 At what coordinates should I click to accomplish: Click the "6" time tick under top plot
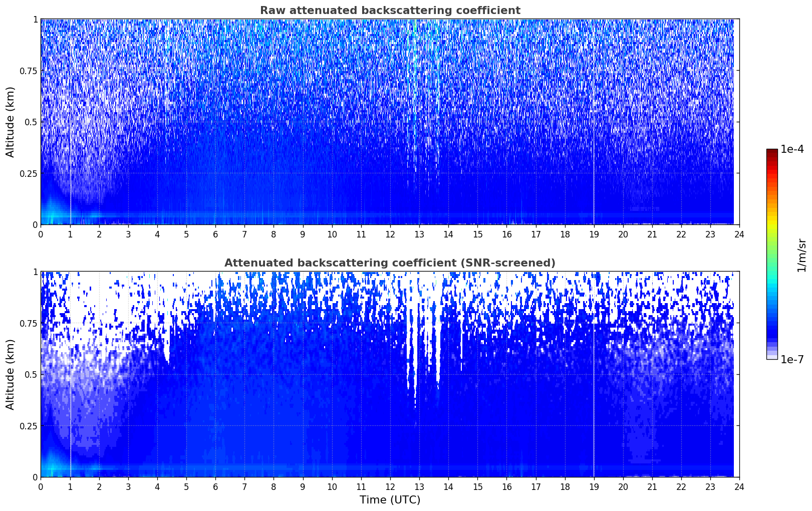click(215, 234)
